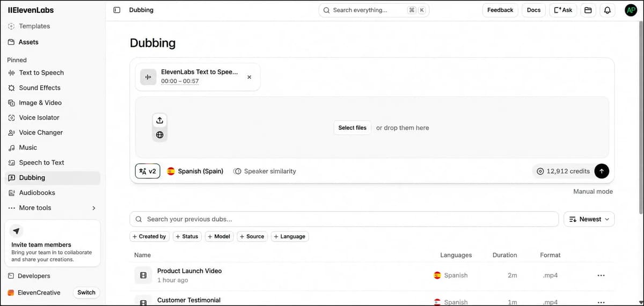
Task: Add the Created by filter
Action: [x=149, y=236]
